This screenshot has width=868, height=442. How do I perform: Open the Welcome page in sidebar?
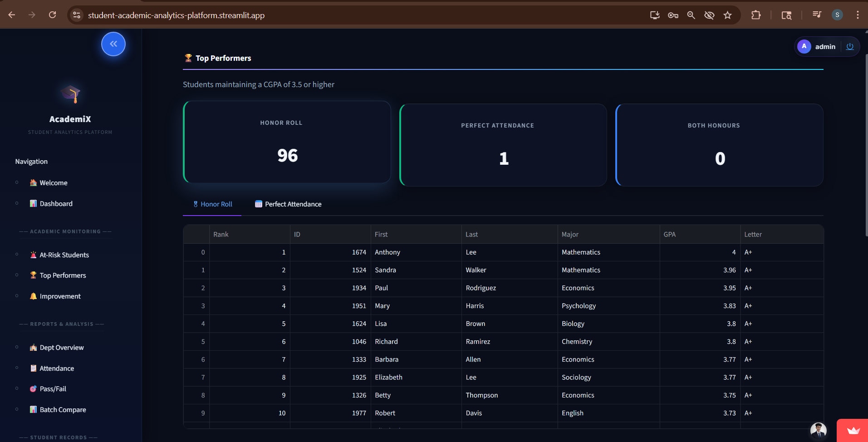(53, 183)
